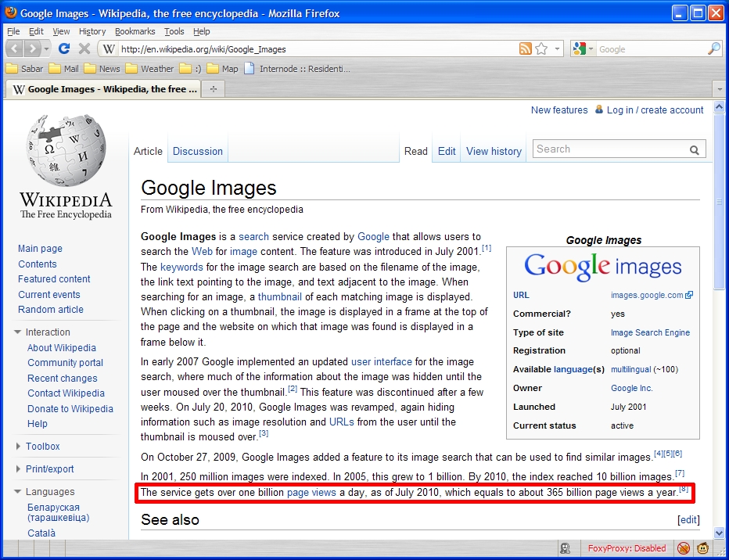Go to Wikipedia Main page
The width and height of the screenshot is (729, 560).
pos(40,249)
